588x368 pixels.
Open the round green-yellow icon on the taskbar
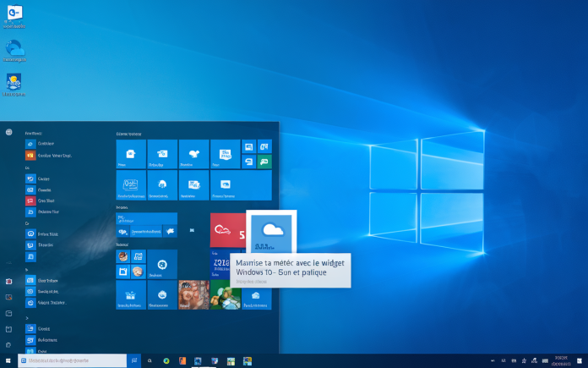point(166,361)
